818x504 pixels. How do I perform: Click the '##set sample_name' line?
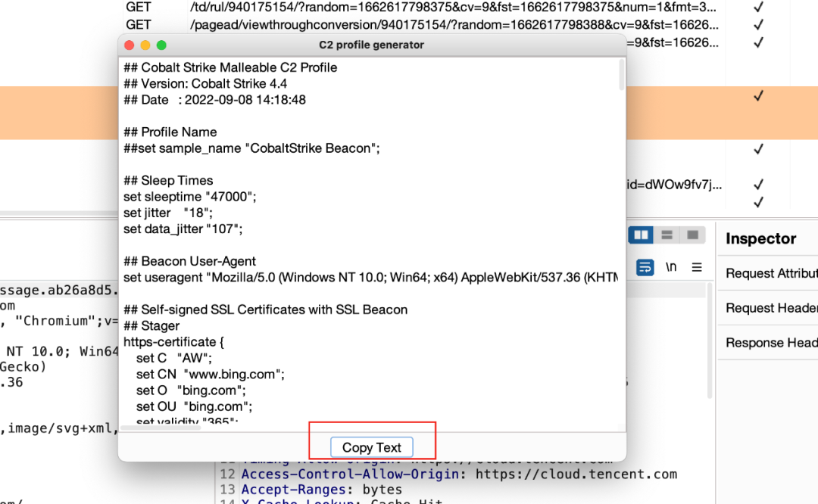[x=251, y=148]
